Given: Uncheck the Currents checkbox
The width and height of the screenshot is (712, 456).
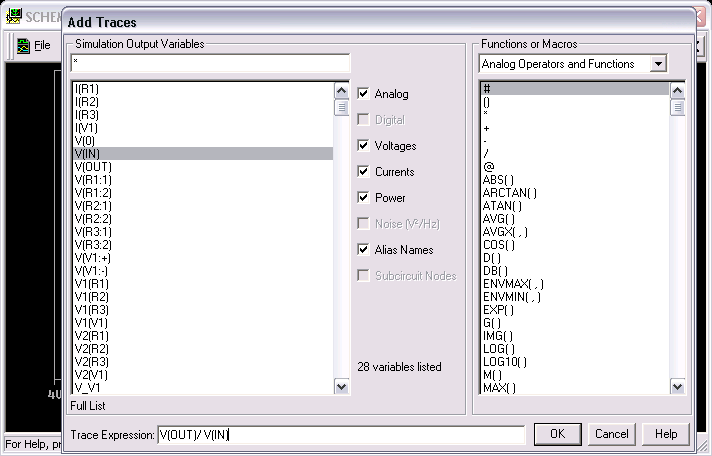Looking at the screenshot, I should pos(363,171).
